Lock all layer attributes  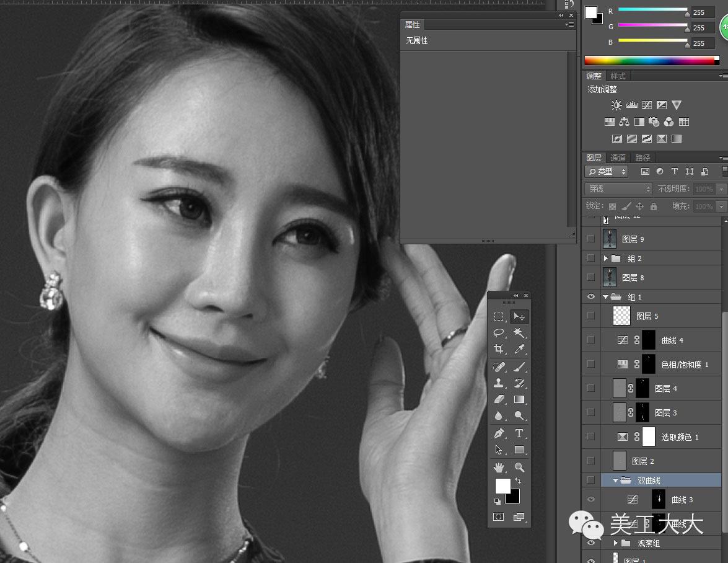pyautogui.click(x=654, y=206)
